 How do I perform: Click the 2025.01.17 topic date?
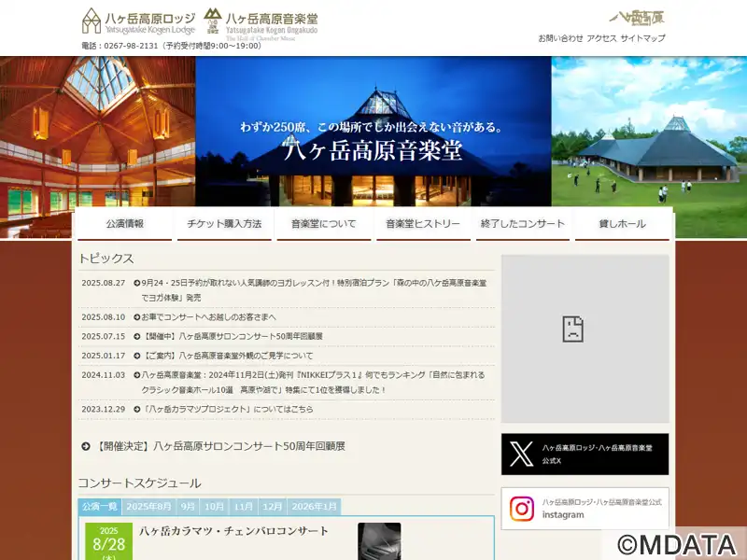click(x=104, y=356)
